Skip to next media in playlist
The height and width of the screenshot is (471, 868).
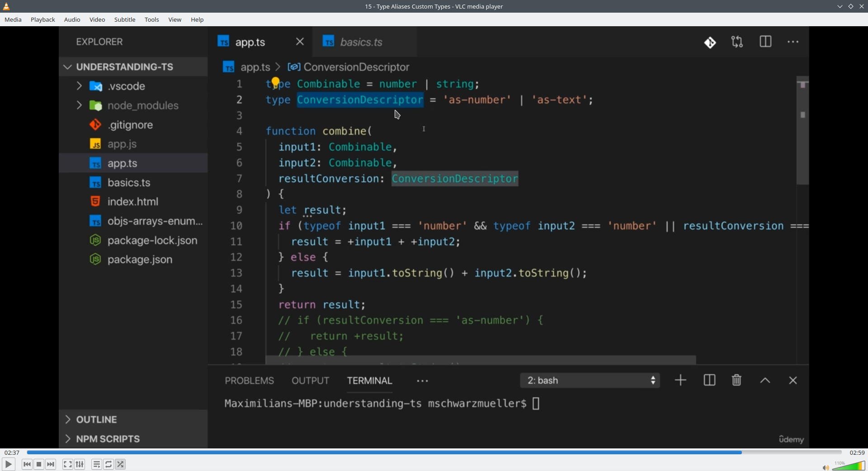pos(51,464)
